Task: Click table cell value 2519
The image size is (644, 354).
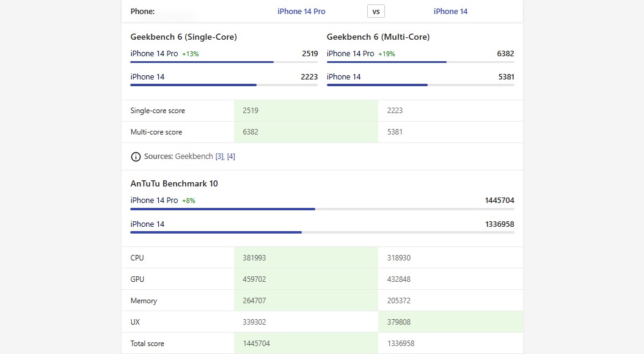Action: click(x=251, y=111)
